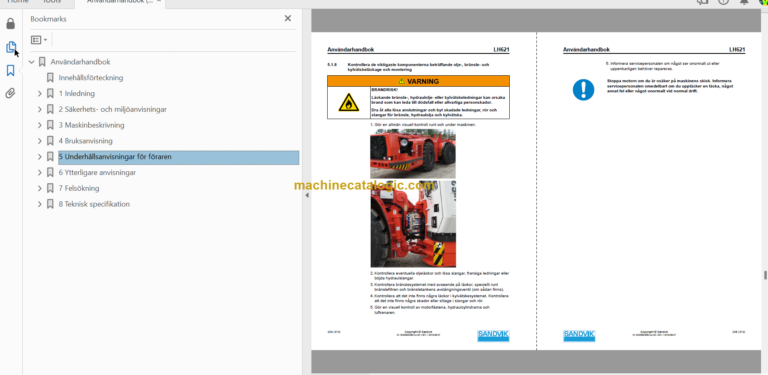Go to 4 Bruksanvisning bookmark

(x=86, y=141)
